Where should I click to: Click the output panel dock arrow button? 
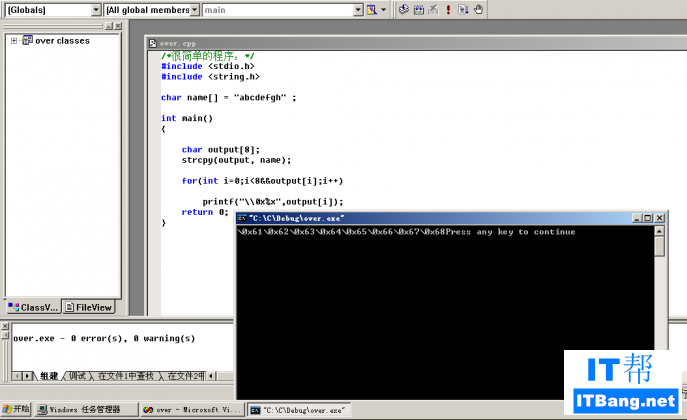coord(5,335)
